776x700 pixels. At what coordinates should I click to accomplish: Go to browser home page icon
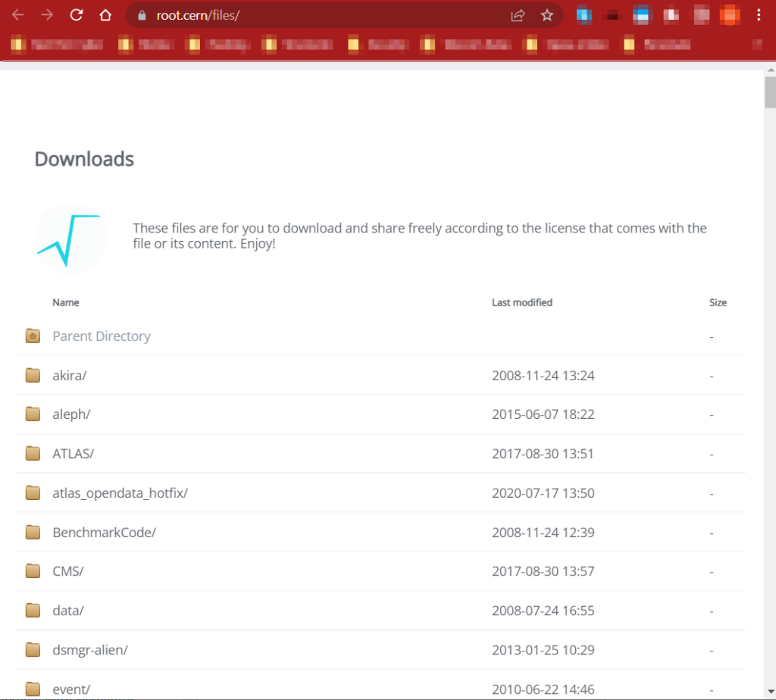(x=105, y=15)
